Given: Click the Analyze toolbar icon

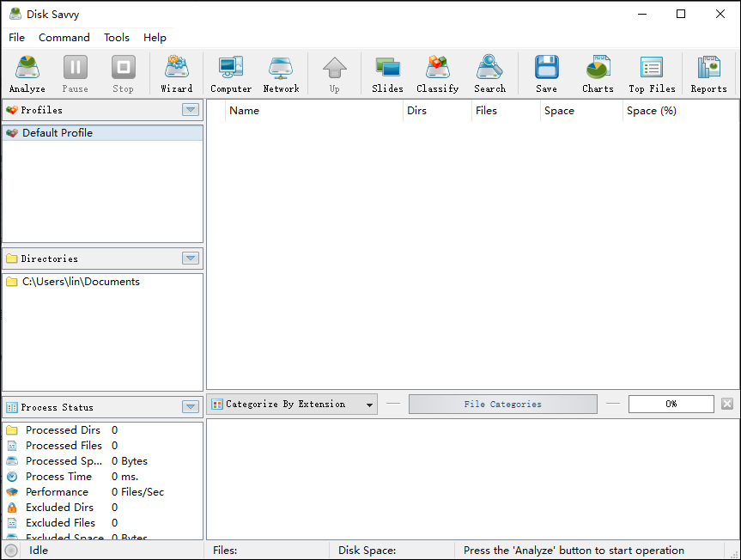Looking at the screenshot, I should pos(27,74).
